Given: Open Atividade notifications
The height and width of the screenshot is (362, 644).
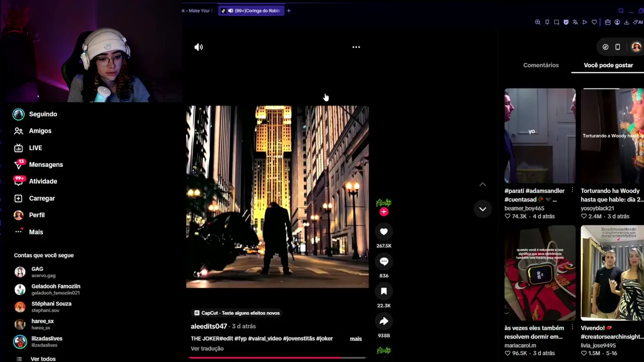Looking at the screenshot, I should (35, 181).
